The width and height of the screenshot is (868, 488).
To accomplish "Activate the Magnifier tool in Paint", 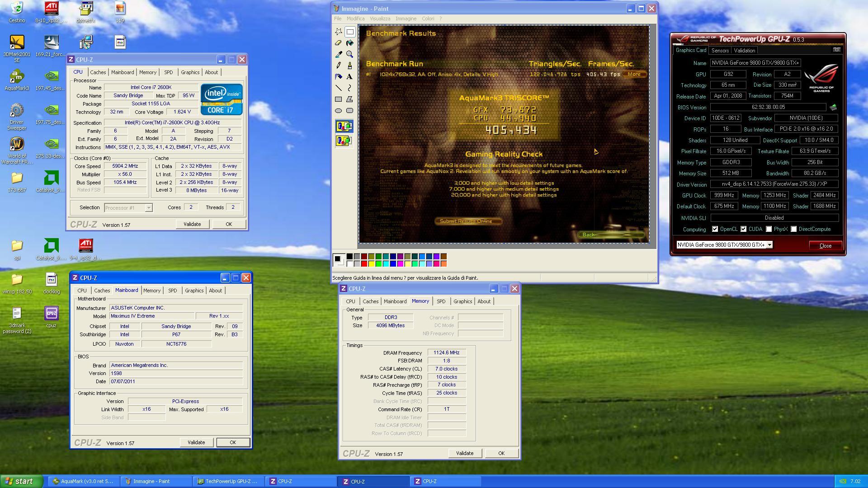I will [x=350, y=54].
